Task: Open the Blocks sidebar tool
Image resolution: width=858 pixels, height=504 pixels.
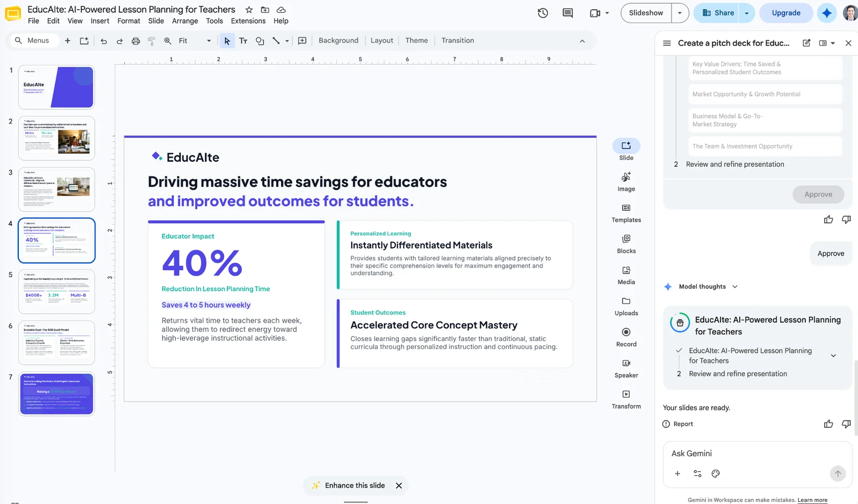Action: pyautogui.click(x=626, y=244)
